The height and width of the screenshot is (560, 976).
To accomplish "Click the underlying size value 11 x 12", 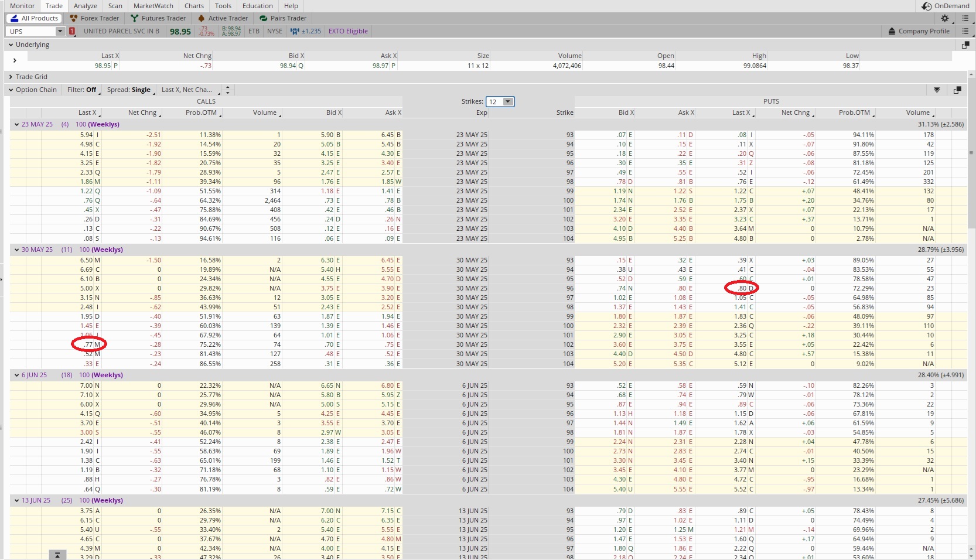I will point(478,66).
